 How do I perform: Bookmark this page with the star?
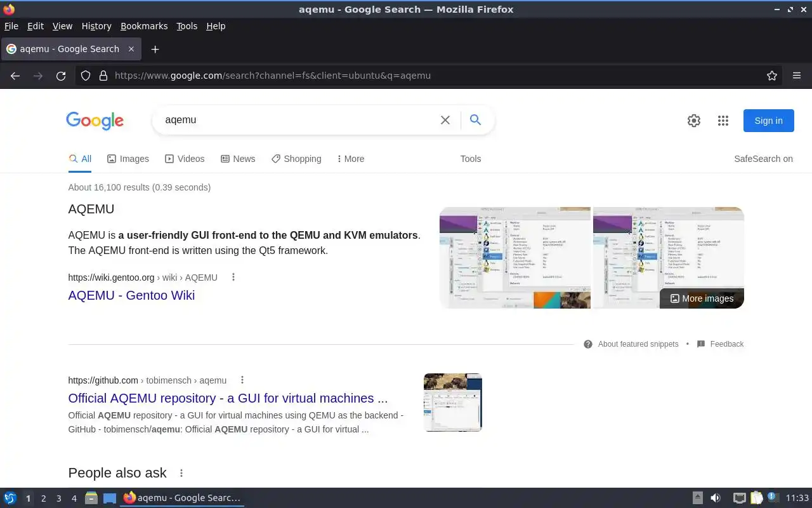coord(772,76)
